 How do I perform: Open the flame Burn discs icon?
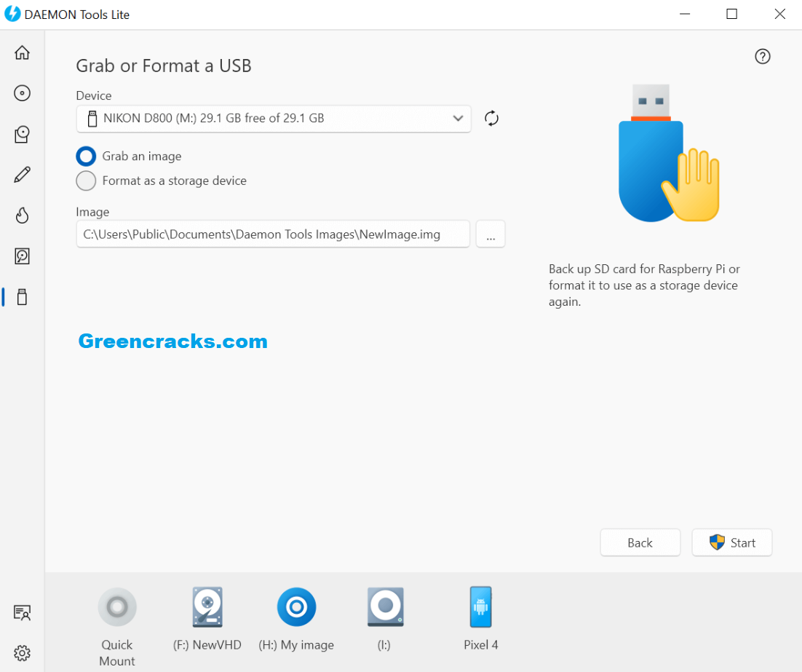click(x=22, y=216)
